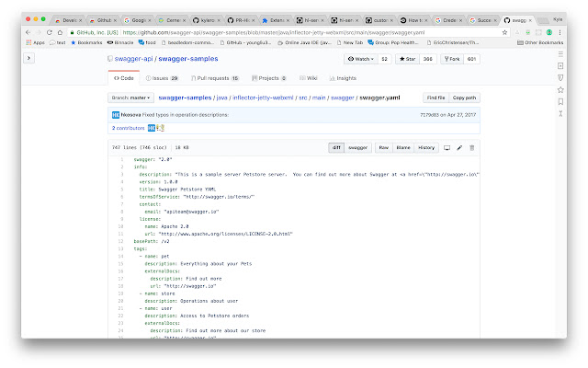Switch to the How t browser tab
Image resolution: width=588 pixels, height=368 pixels.
point(413,20)
